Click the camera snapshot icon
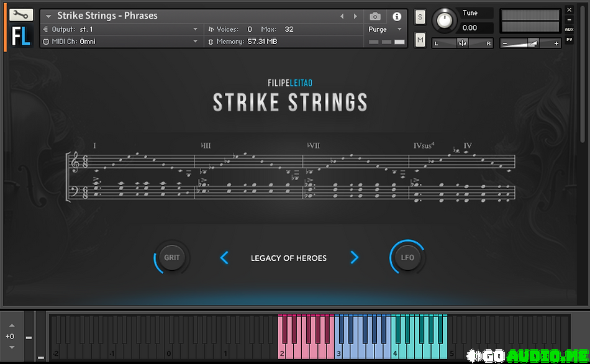The image size is (590, 364). click(375, 16)
